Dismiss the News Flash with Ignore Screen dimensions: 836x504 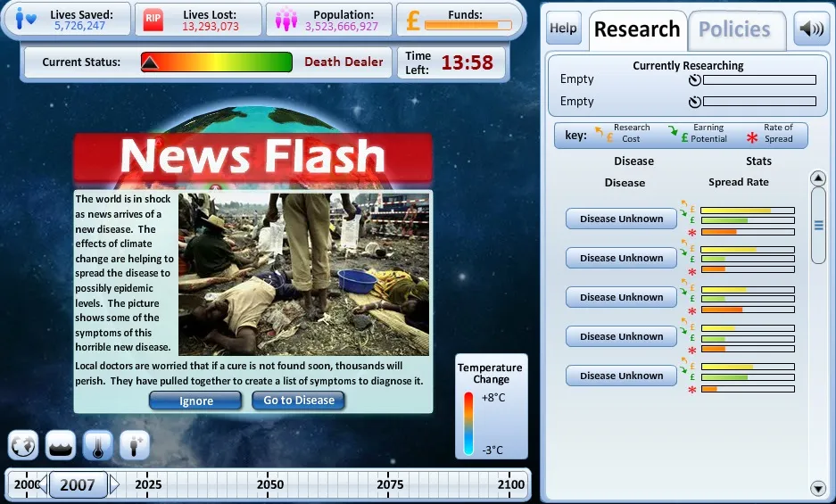click(195, 401)
